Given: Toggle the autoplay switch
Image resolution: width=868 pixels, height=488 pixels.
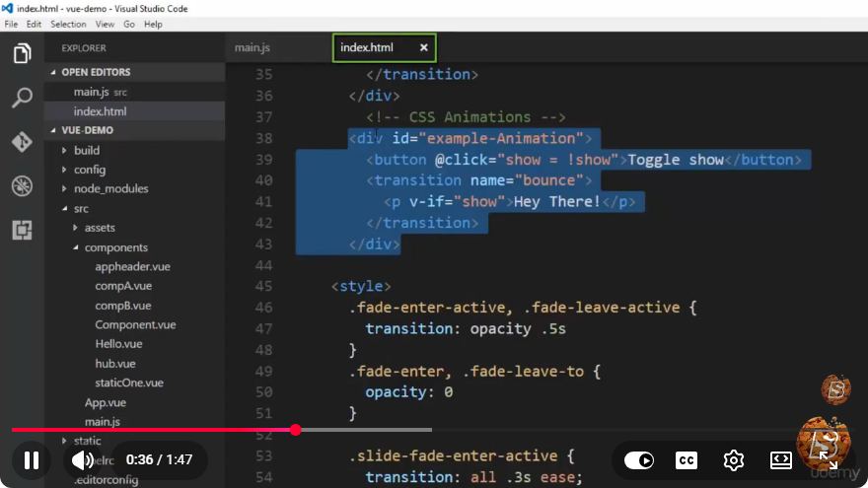Looking at the screenshot, I should 639,459.
